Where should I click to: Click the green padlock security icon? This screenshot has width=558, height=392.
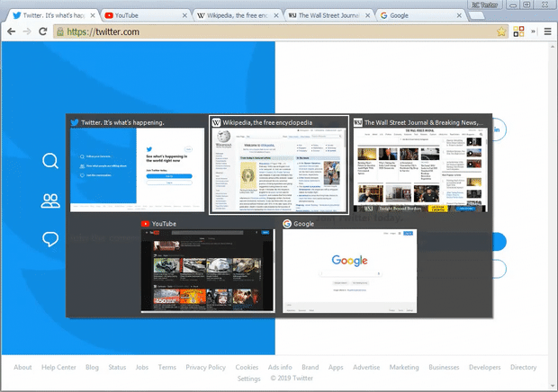point(60,31)
